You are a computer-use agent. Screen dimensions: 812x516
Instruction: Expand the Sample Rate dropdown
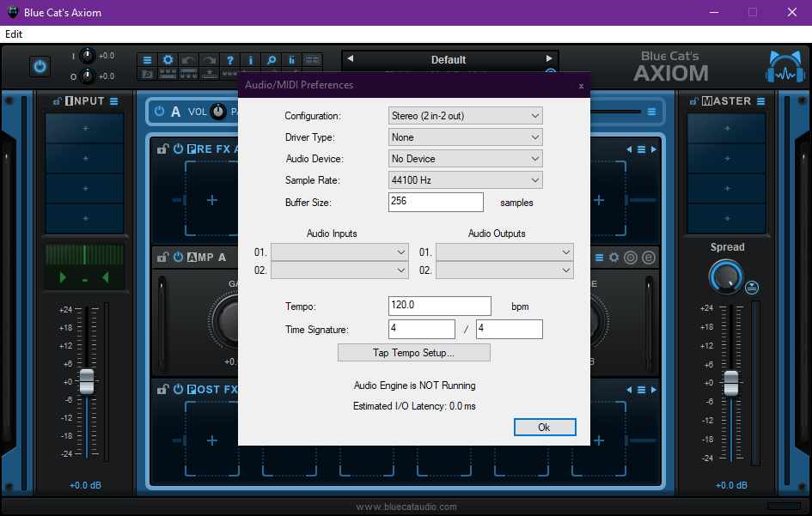(x=465, y=180)
